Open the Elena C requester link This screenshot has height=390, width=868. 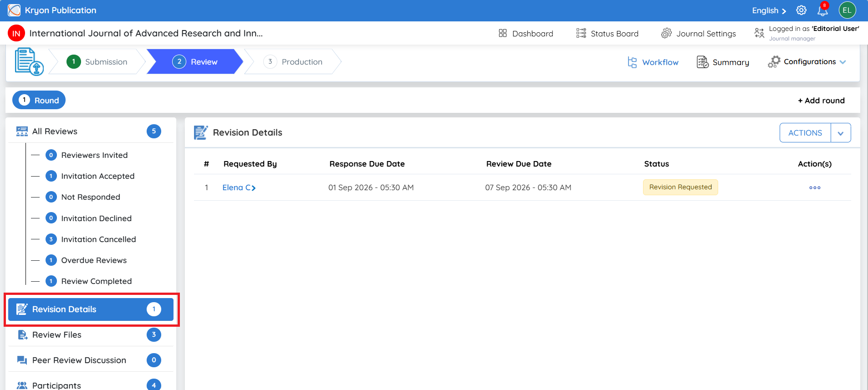pyautogui.click(x=239, y=187)
